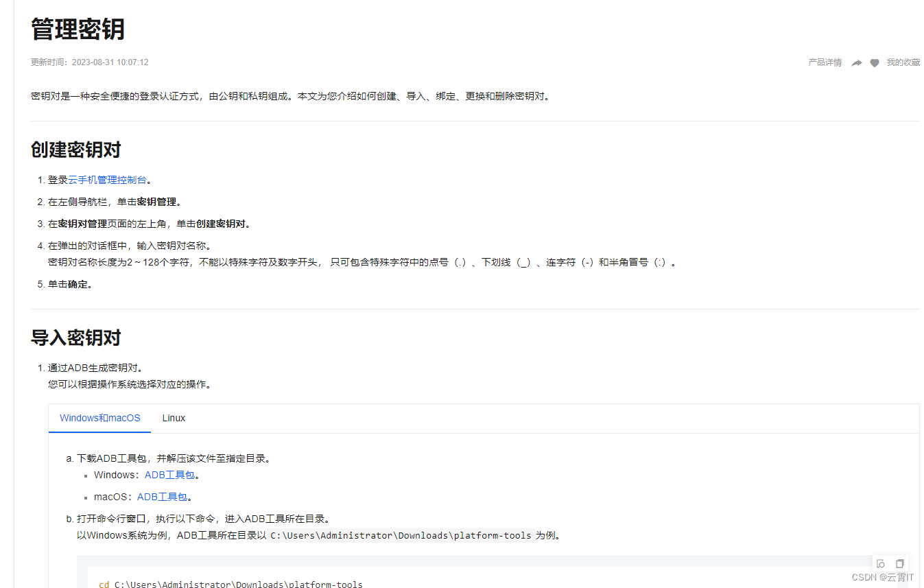Open the 云手机管理控制台 link
The image size is (924, 588).
(x=107, y=179)
